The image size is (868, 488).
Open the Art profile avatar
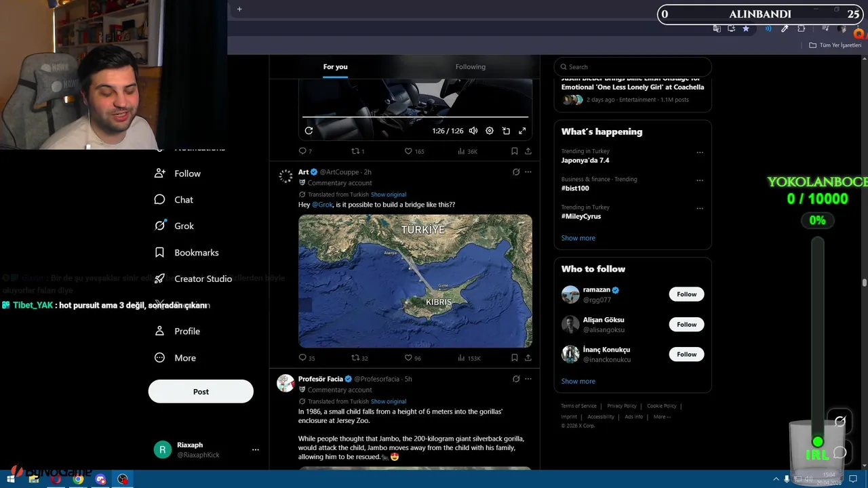click(x=285, y=176)
